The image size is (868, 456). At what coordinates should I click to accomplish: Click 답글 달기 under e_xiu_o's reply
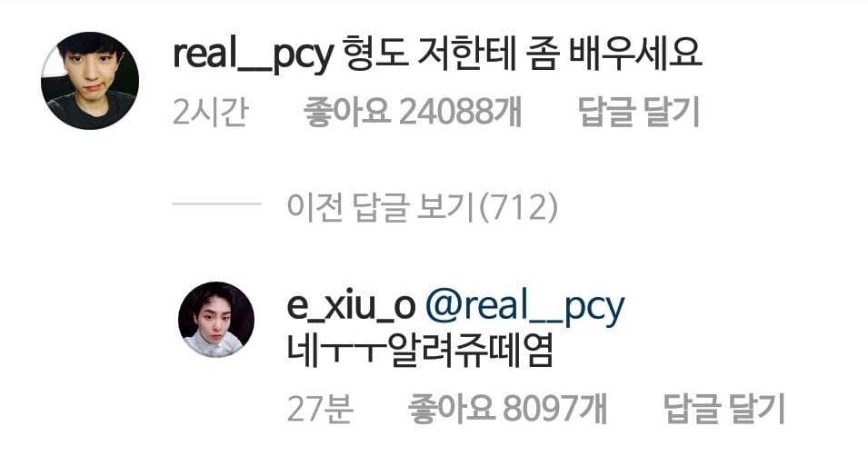724,409
